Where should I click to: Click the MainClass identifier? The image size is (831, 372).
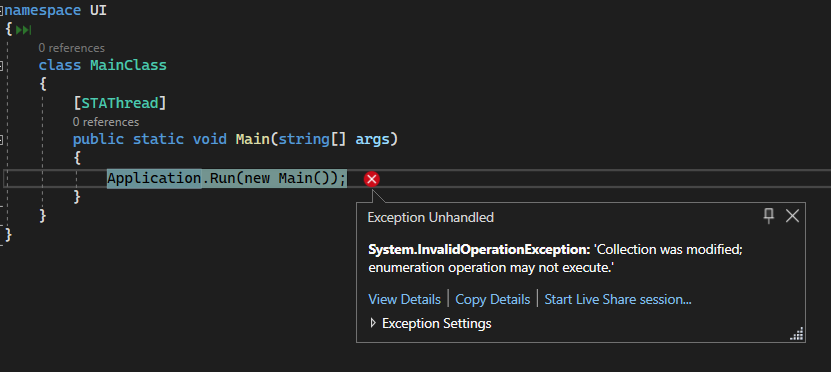point(128,66)
